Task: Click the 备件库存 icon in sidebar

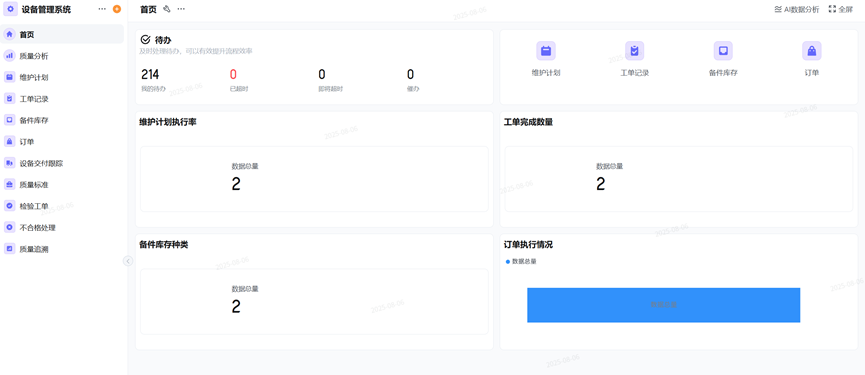Action: 9,120
